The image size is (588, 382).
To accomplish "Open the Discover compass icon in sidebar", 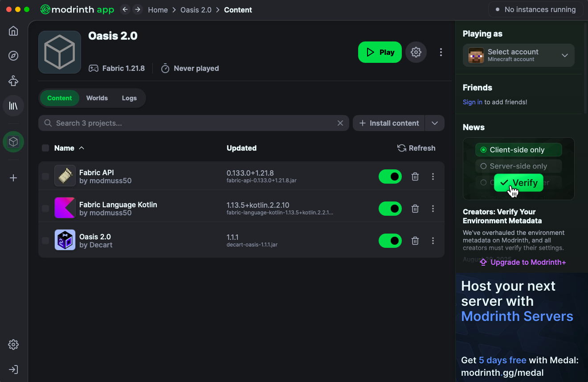I will 13,56.
